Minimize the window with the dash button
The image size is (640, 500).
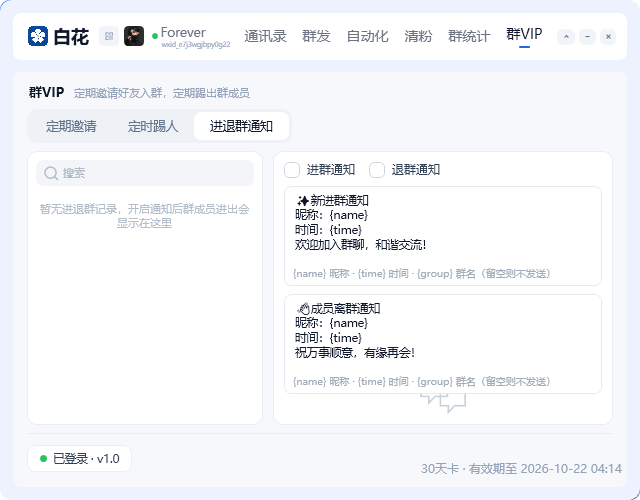[x=587, y=37]
